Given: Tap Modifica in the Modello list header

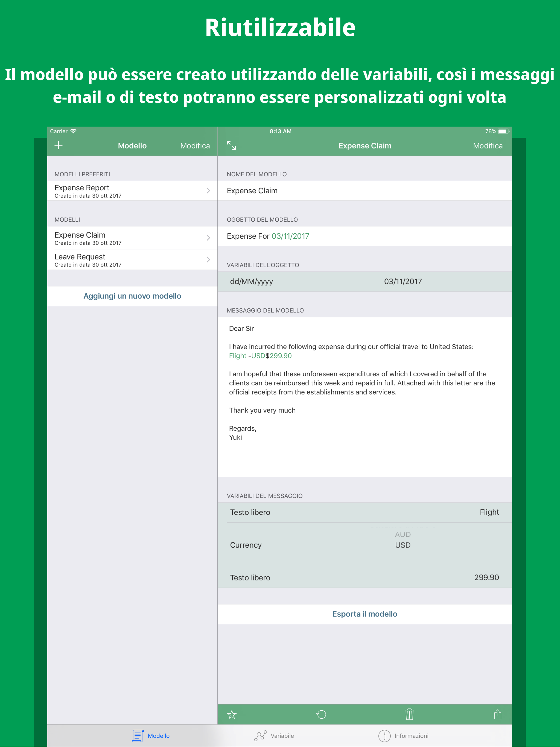Looking at the screenshot, I should point(195,145).
